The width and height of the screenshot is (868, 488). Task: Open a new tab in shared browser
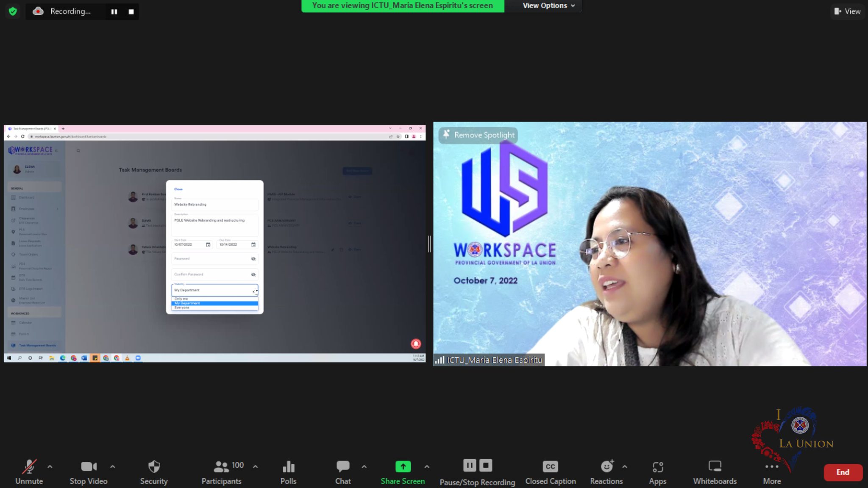(x=63, y=128)
